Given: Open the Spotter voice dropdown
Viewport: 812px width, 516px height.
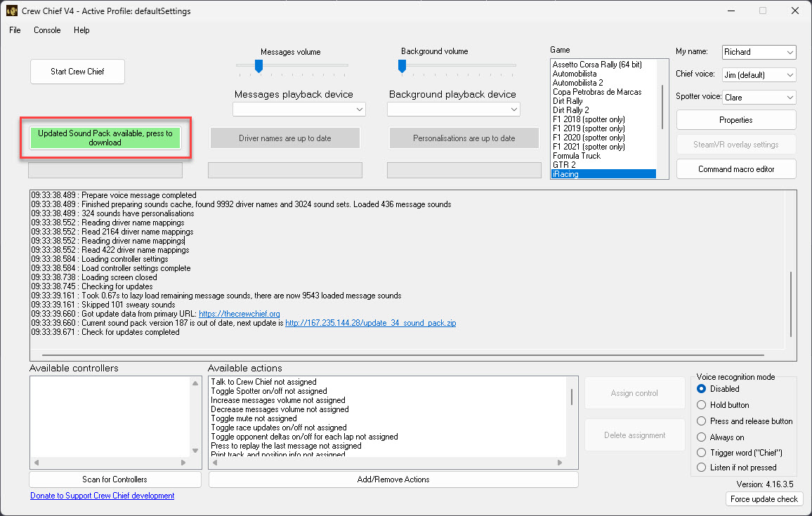Looking at the screenshot, I should tap(759, 97).
